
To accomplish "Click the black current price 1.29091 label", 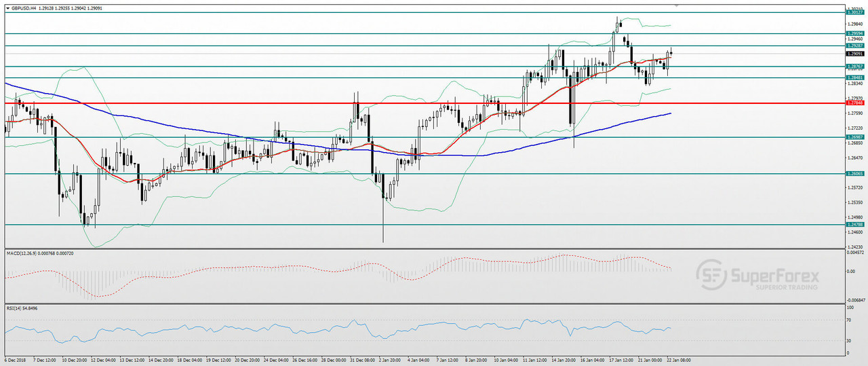I will click(854, 54).
